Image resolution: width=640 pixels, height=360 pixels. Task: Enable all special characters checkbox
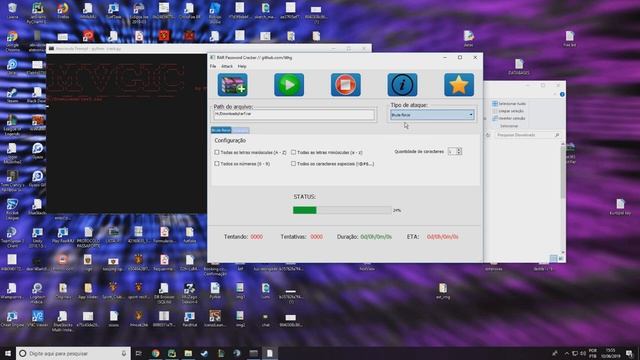293,164
